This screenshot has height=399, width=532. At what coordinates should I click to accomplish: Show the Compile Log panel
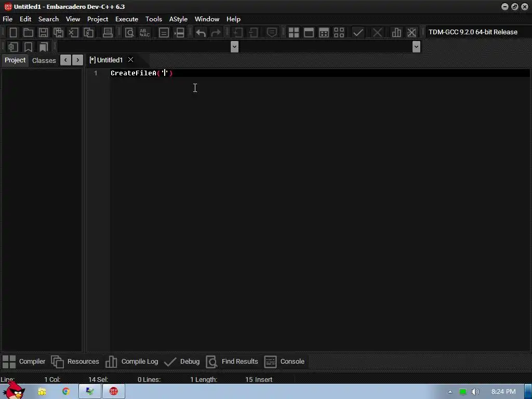click(x=131, y=362)
